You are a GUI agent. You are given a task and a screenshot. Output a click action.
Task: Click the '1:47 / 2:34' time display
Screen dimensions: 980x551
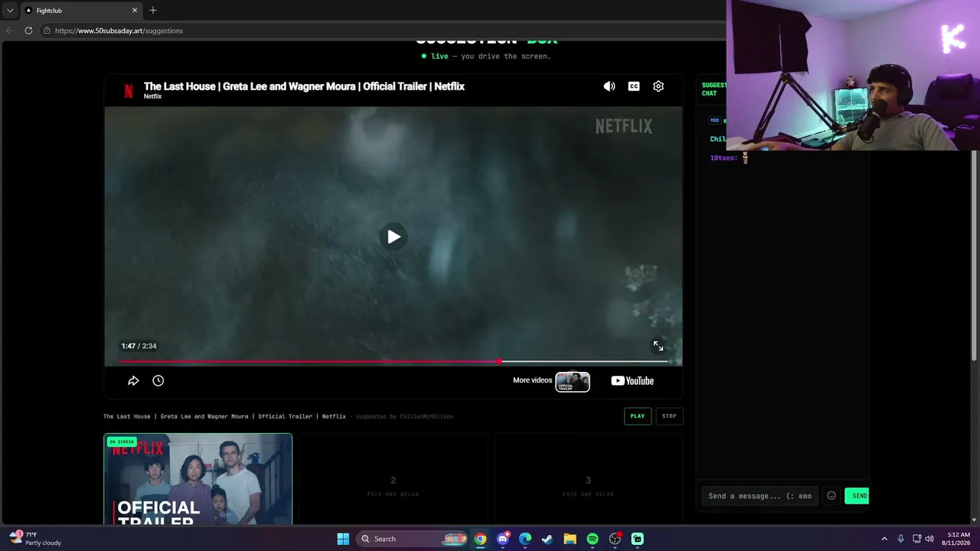coord(139,346)
